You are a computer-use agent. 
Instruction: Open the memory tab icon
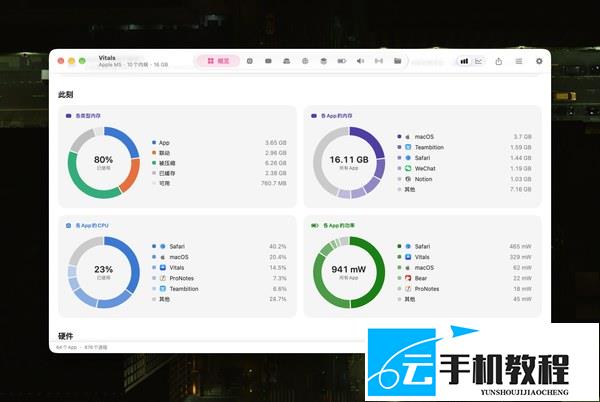[268, 61]
